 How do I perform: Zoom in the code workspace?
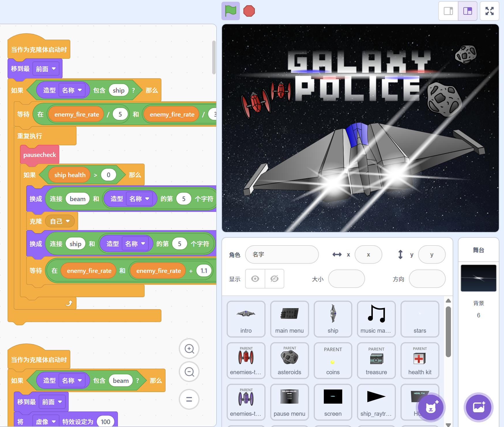tap(189, 349)
